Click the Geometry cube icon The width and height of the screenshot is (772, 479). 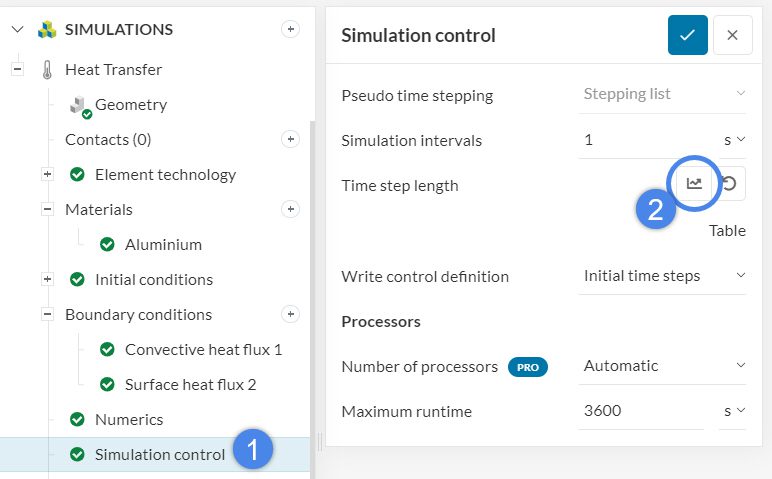point(80,105)
